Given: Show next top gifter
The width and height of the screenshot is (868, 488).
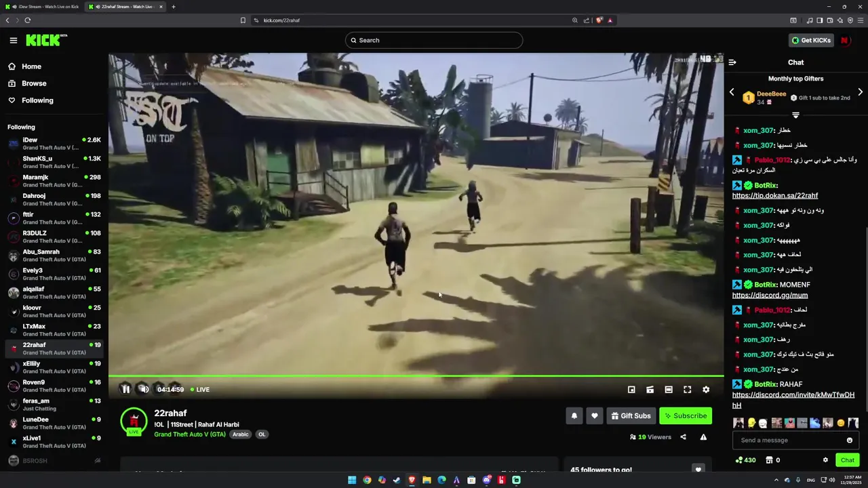Looking at the screenshot, I should [x=860, y=92].
